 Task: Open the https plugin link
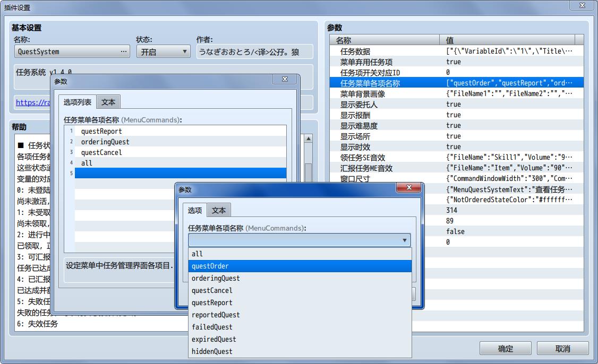[33, 102]
